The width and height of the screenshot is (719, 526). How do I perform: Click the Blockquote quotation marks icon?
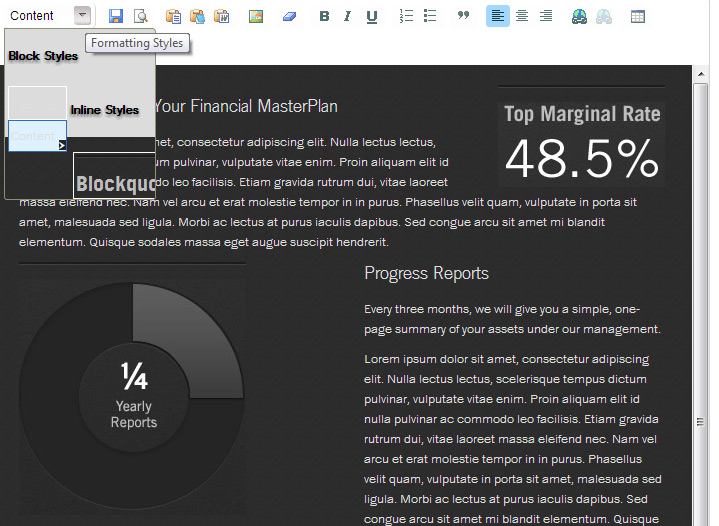463,16
